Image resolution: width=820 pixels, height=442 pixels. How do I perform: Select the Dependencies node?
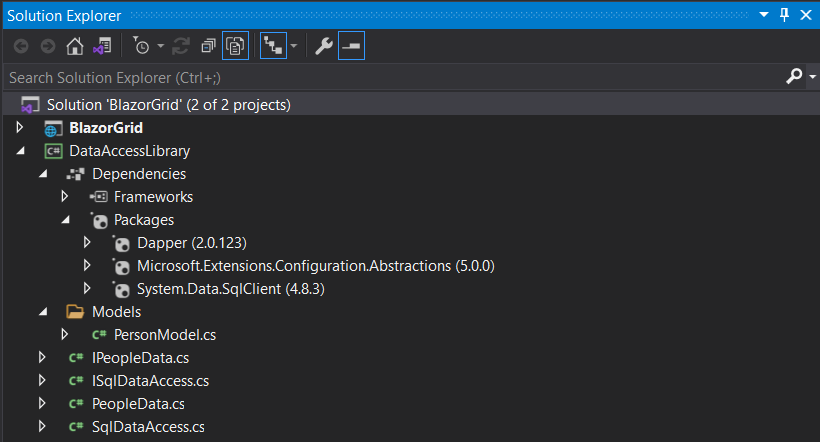[139, 174]
